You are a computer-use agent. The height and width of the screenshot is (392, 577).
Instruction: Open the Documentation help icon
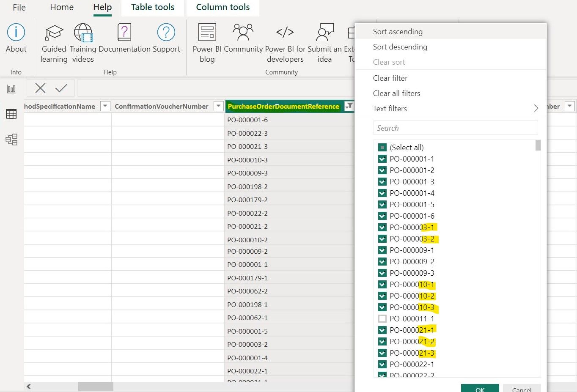(x=124, y=32)
